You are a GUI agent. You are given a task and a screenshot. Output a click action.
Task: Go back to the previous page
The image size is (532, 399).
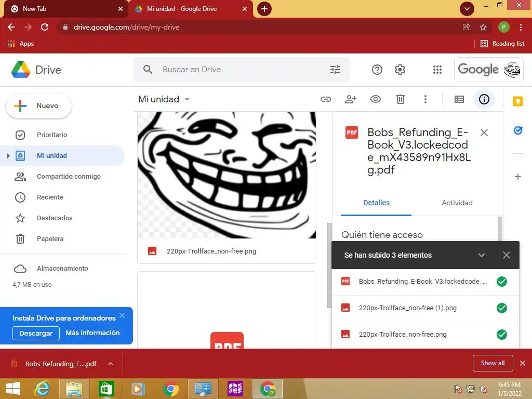click(11, 27)
